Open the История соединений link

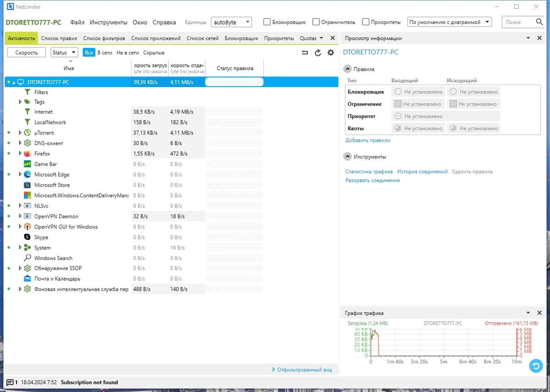422,171
